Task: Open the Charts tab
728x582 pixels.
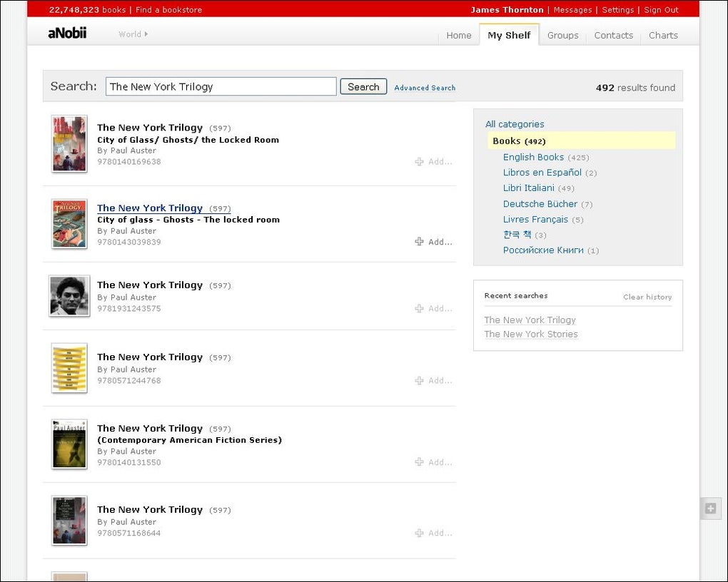Action: pos(663,35)
